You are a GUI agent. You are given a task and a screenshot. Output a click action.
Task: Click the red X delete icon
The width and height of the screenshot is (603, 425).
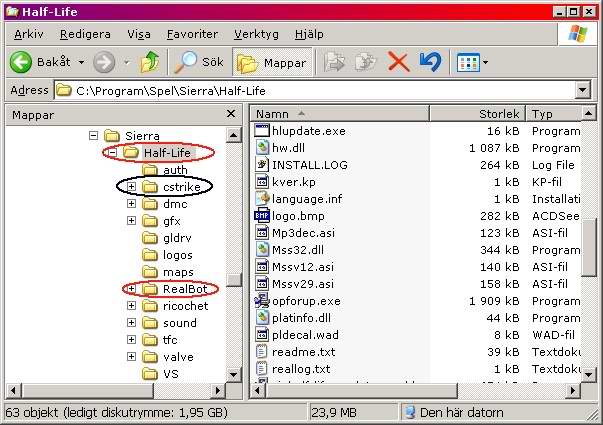(x=398, y=62)
